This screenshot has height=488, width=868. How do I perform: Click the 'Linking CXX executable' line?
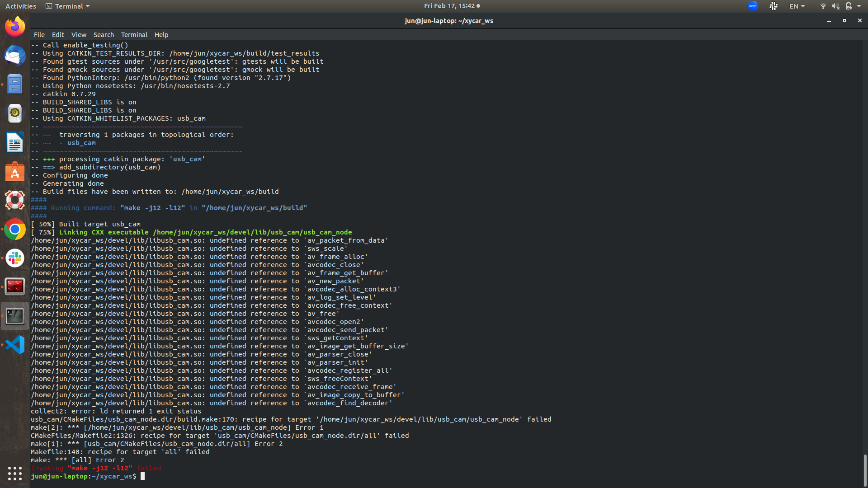coord(191,232)
